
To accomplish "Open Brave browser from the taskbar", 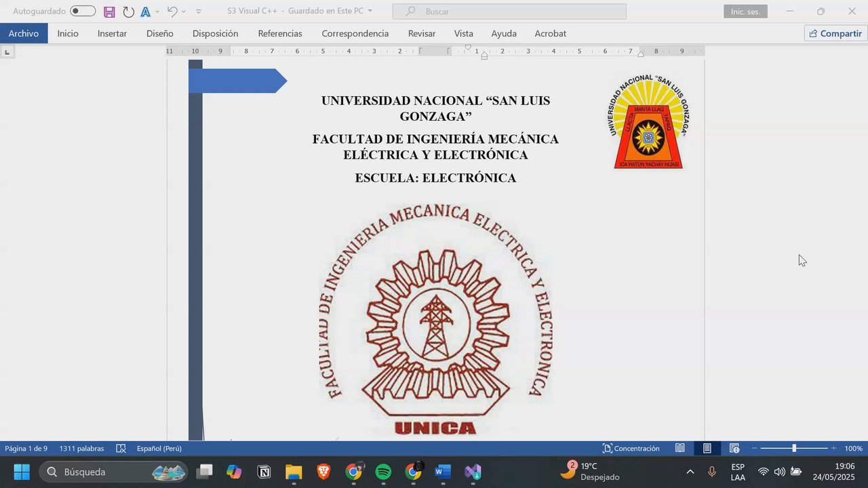I will (x=323, y=472).
